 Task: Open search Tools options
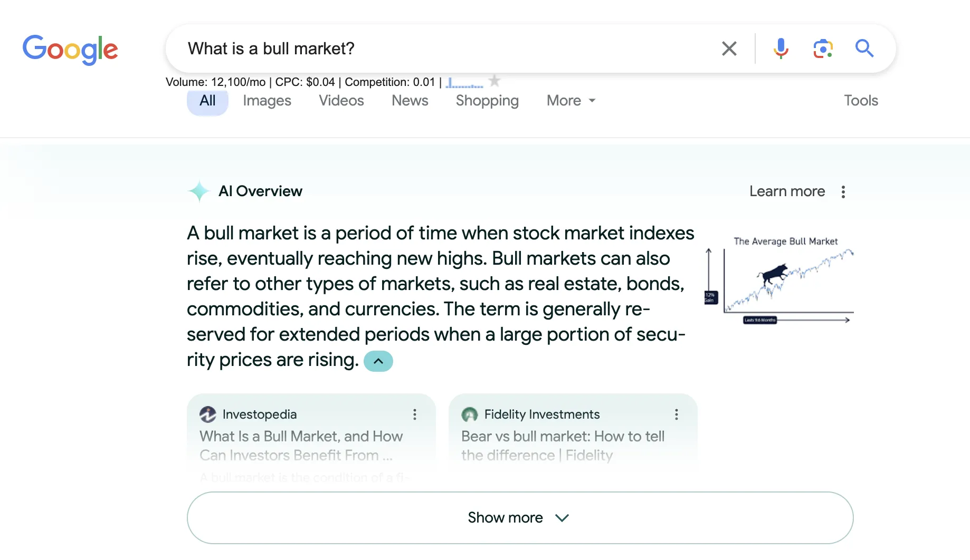[x=861, y=100]
